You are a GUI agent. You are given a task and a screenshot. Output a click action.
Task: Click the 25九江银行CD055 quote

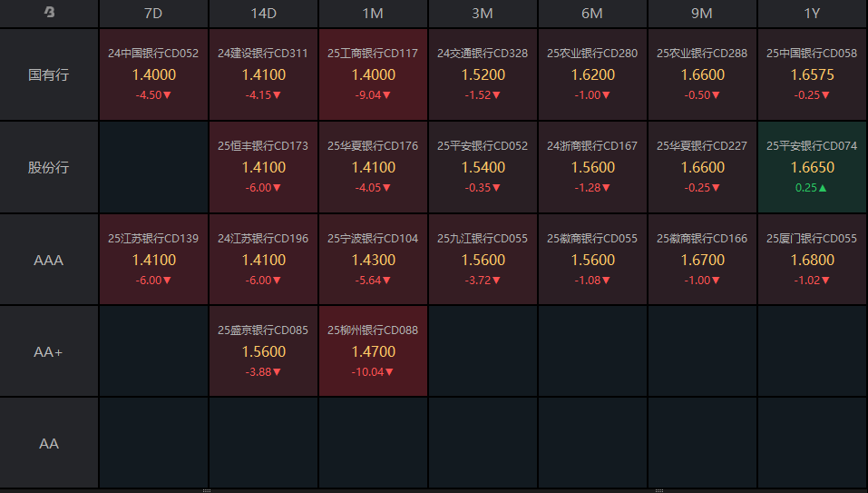tap(483, 260)
